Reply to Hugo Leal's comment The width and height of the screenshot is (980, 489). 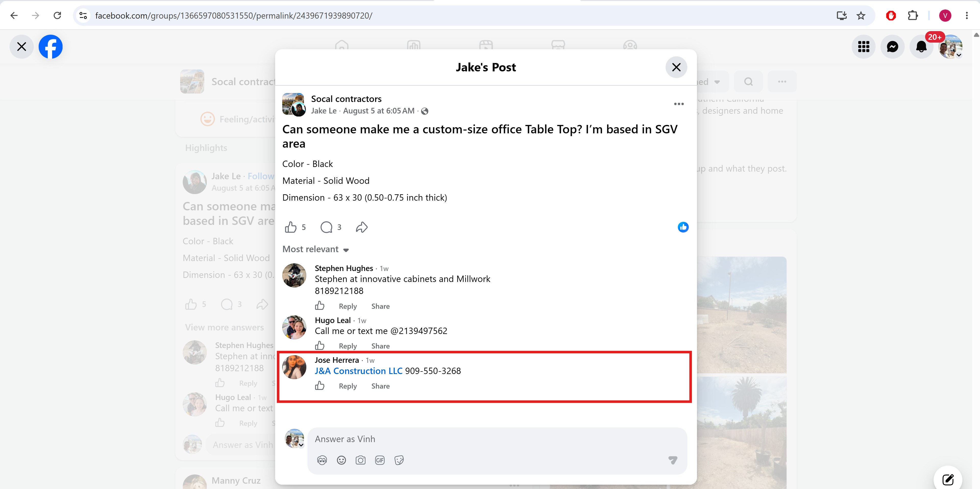(x=348, y=346)
